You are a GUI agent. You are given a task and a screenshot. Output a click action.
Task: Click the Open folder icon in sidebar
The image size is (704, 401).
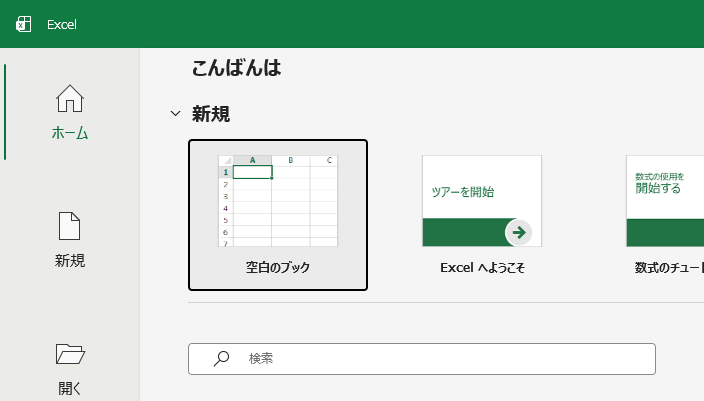[x=70, y=353]
